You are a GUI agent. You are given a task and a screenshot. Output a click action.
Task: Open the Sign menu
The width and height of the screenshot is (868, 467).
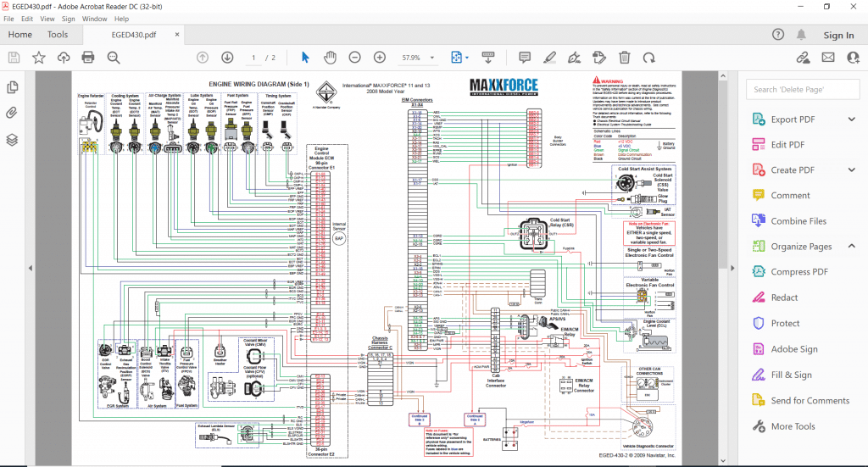68,19
